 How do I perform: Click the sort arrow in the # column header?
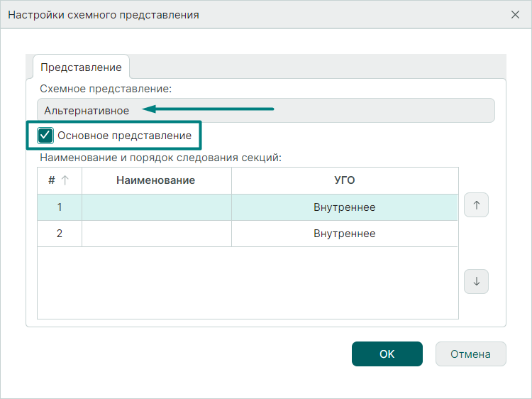pos(65,180)
